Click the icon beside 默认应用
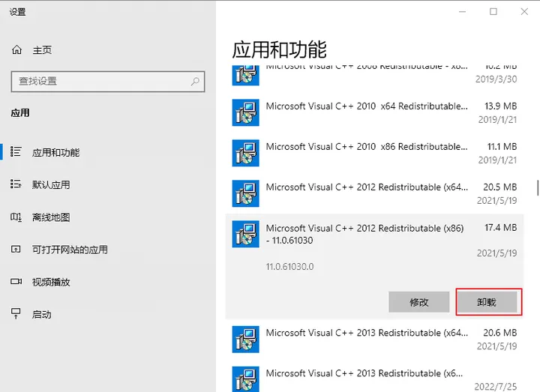Image resolution: width=540 pixels, height=392 pixels. pyautogui.click(x=16, y=184)
